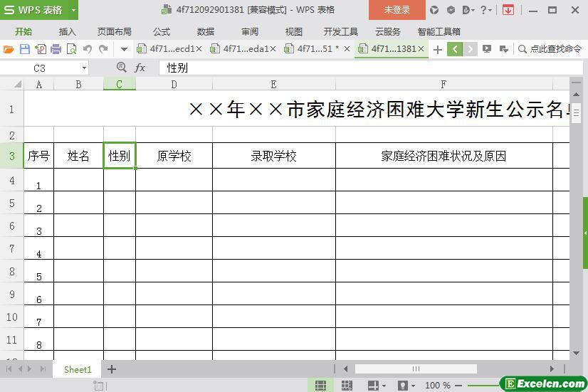Click the 未登录 login button
The width and height of the screenshot is (588, 392).
coord(397,10)
